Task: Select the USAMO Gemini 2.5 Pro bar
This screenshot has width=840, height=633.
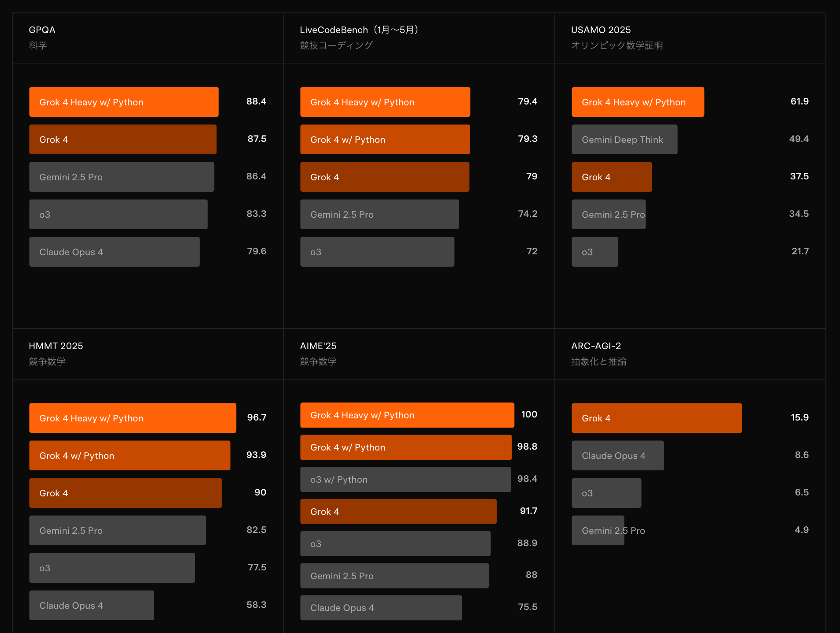Action: click(x=609, y=214)
